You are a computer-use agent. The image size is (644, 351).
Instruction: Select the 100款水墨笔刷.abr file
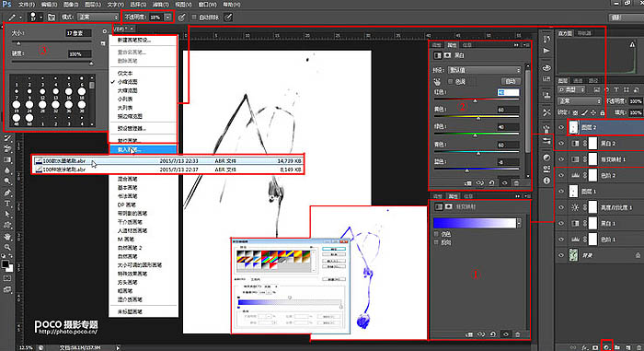pyautogui.click(x=168, y=161)
